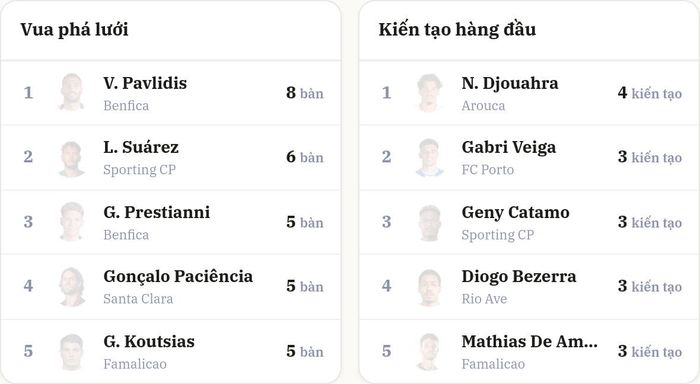This screenshot has width=700, height=384.
Task: Open V. Pavlidis player name link
Action: [145, 83]
